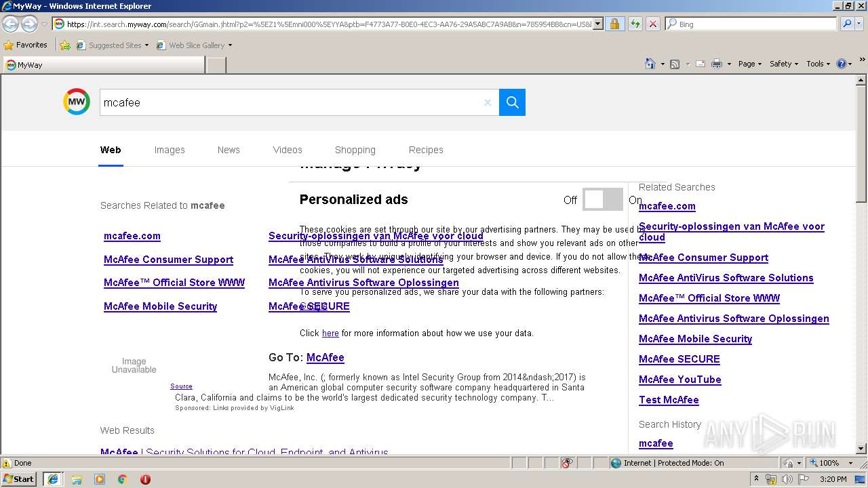The height and width of the screenshot is (488, 868).
Task: Open the McAfee Mobile Security link in left column
Action: point(160,306)
